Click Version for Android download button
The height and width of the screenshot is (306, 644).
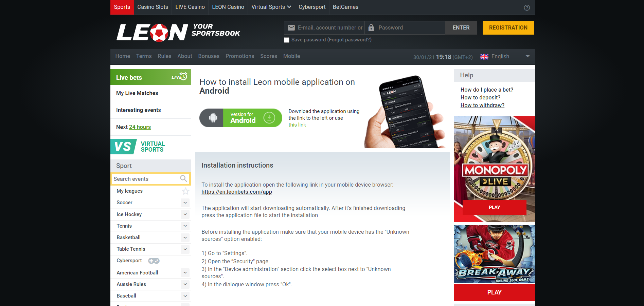(x=241, y=118)
